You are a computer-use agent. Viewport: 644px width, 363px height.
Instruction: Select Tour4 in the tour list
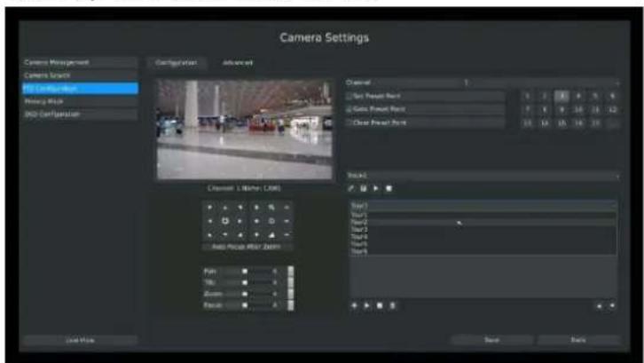[x=483, y=237]
